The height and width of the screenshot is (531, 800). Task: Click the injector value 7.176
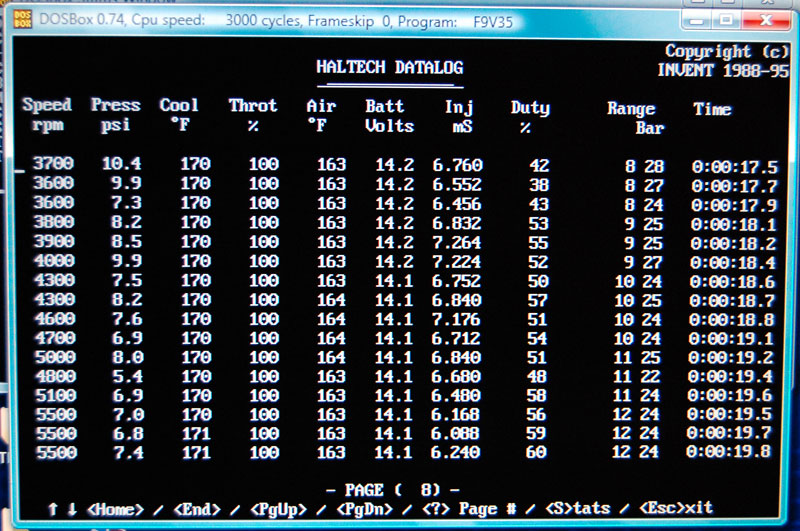(456, 319)
